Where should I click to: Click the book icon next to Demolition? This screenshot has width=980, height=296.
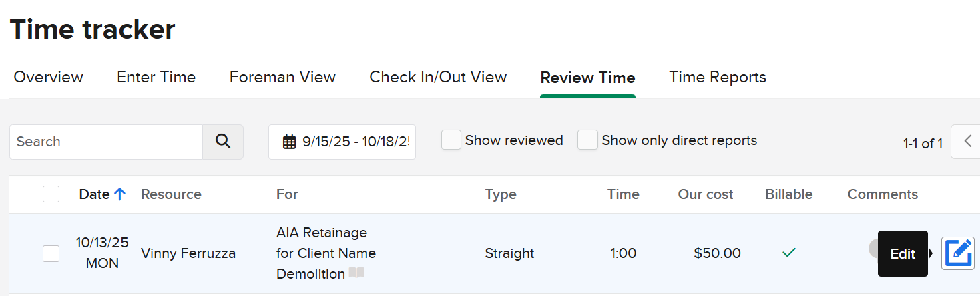(x=357, y=273)
